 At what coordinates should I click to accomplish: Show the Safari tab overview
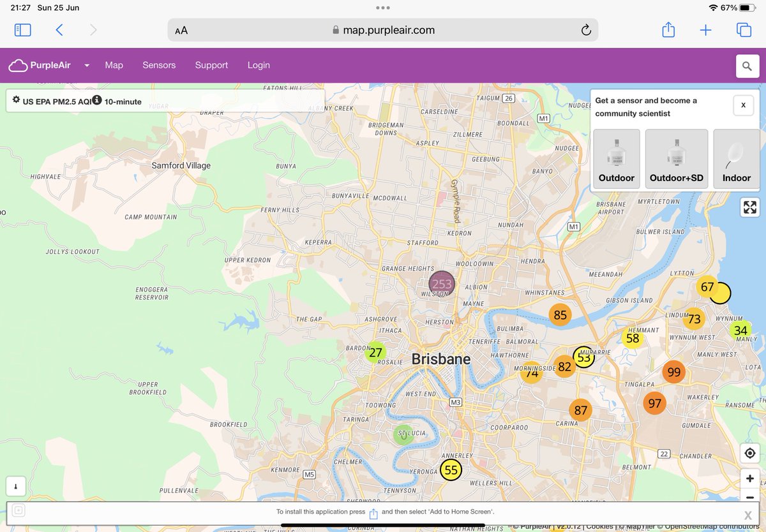(x=744, y=30)
